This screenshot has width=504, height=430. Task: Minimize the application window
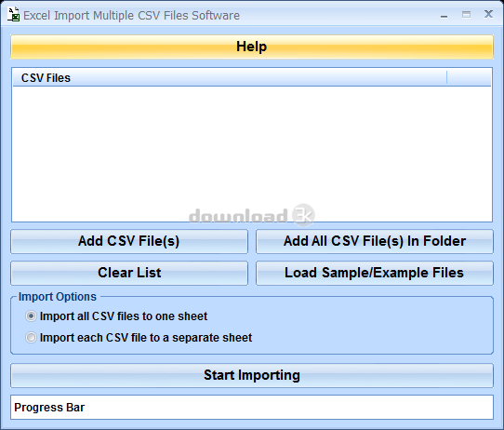tap(444, 15)
